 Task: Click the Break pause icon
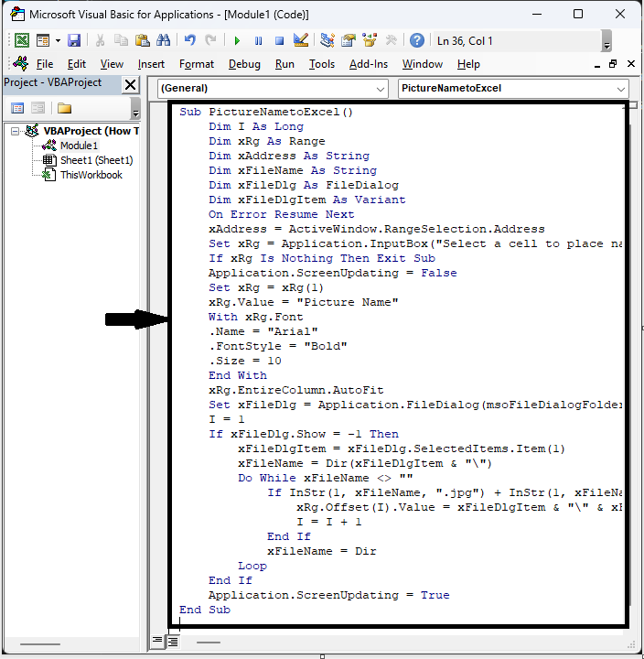258,40
